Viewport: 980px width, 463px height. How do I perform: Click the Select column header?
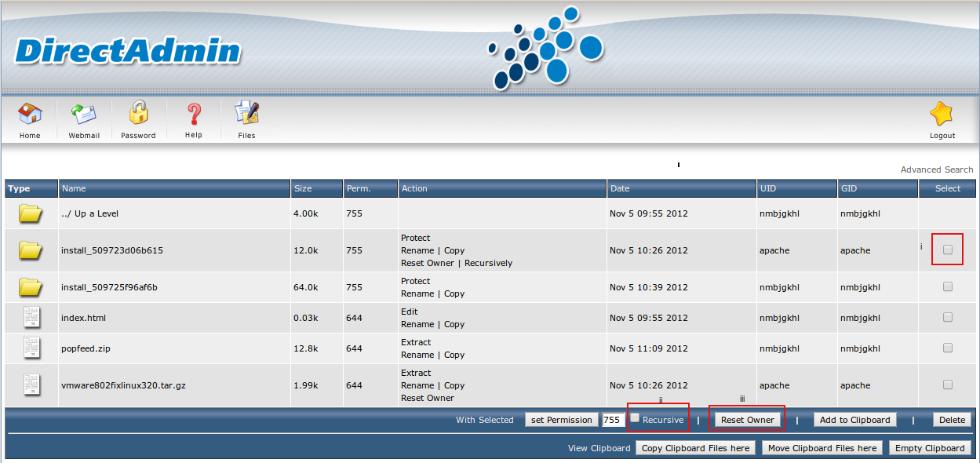pos(948,188)
